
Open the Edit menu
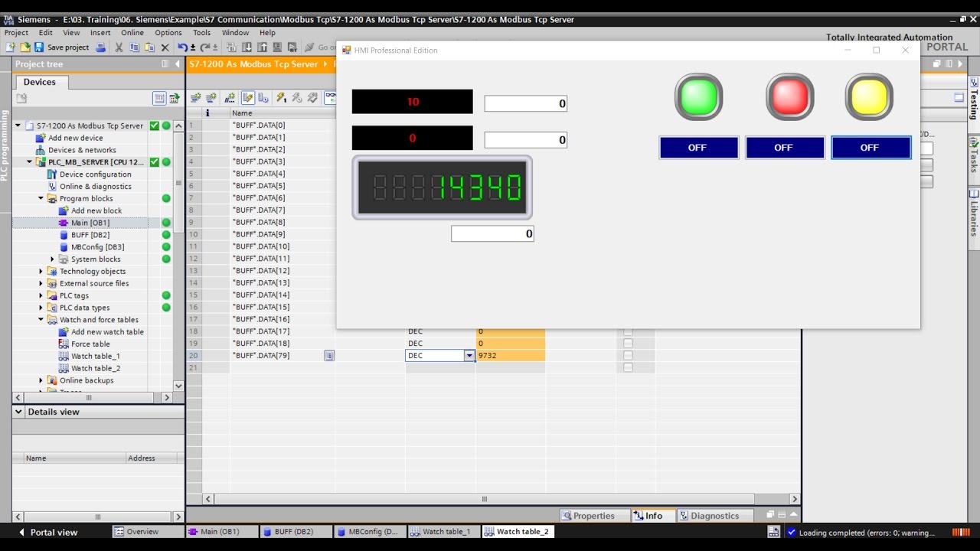pos(46,33)
